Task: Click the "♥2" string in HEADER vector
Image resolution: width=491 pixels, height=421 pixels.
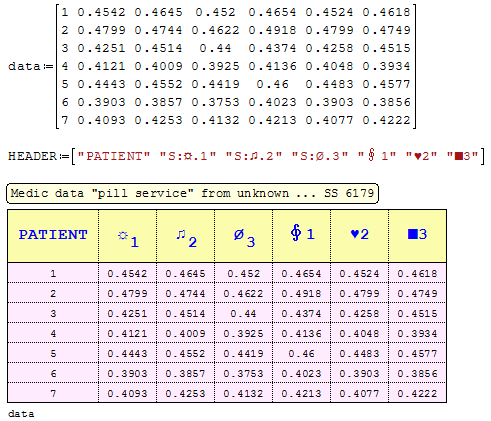Action: [x=421, y=156]
